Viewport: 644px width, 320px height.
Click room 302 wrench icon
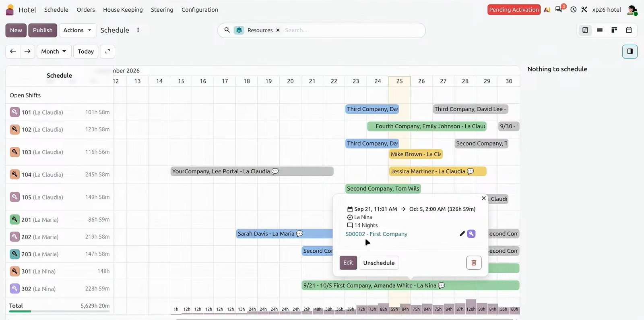click(x=15, y=289)
